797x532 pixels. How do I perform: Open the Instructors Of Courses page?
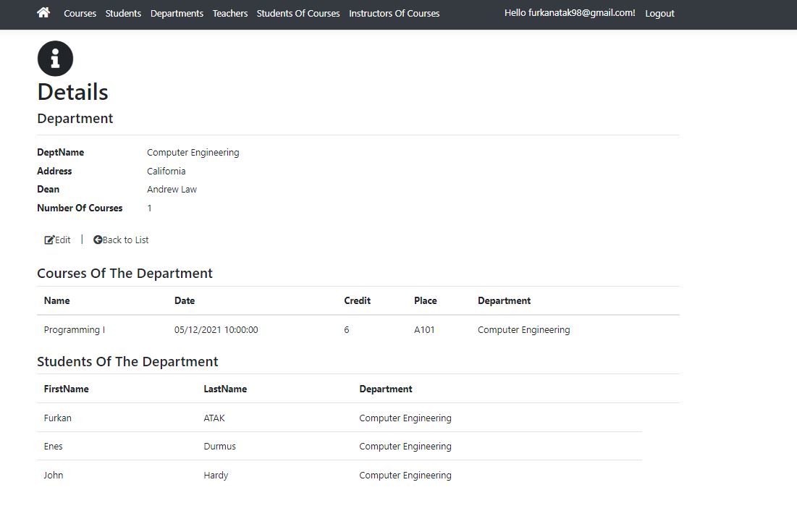394,13
